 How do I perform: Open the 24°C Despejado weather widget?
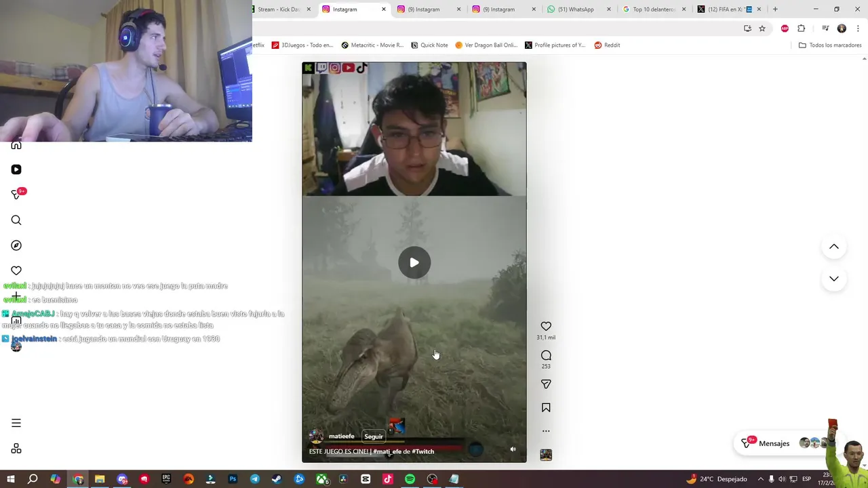click(x=716, y=479)
